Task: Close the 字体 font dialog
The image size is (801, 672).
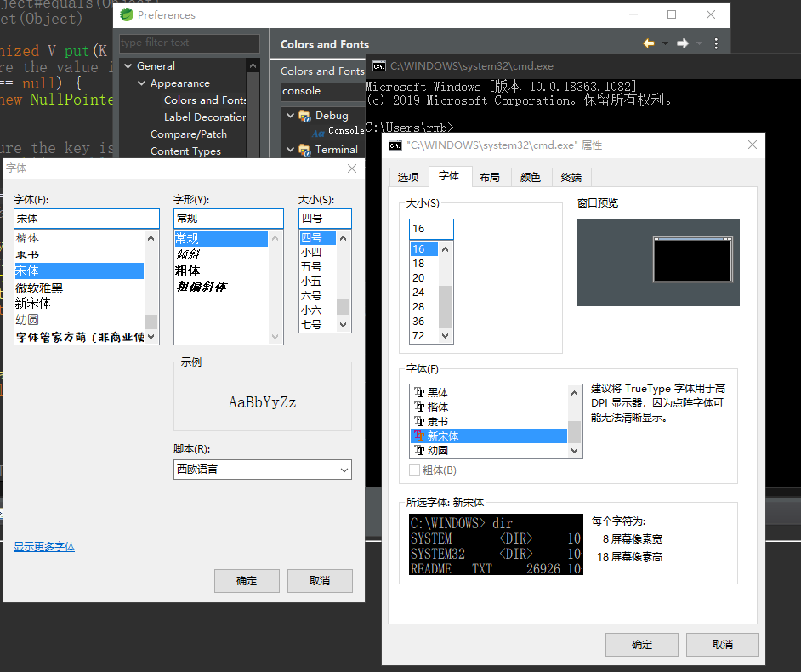Action: tap(352, 168)
